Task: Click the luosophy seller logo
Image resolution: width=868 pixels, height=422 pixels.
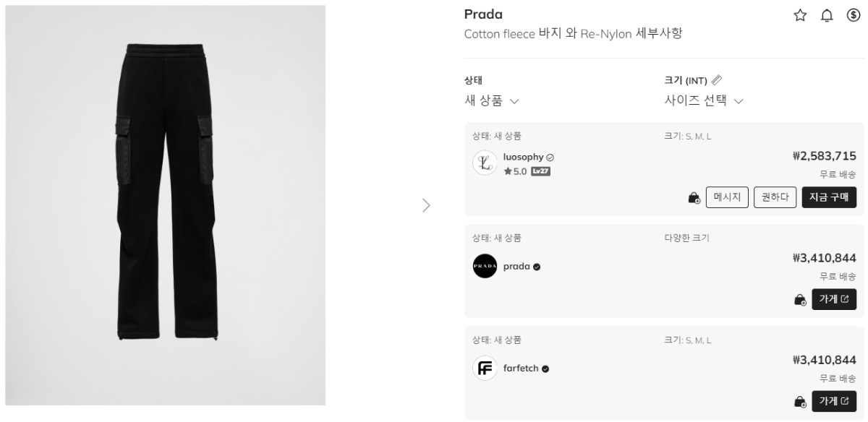Action: pyautogui.click(x=485, y=163)
